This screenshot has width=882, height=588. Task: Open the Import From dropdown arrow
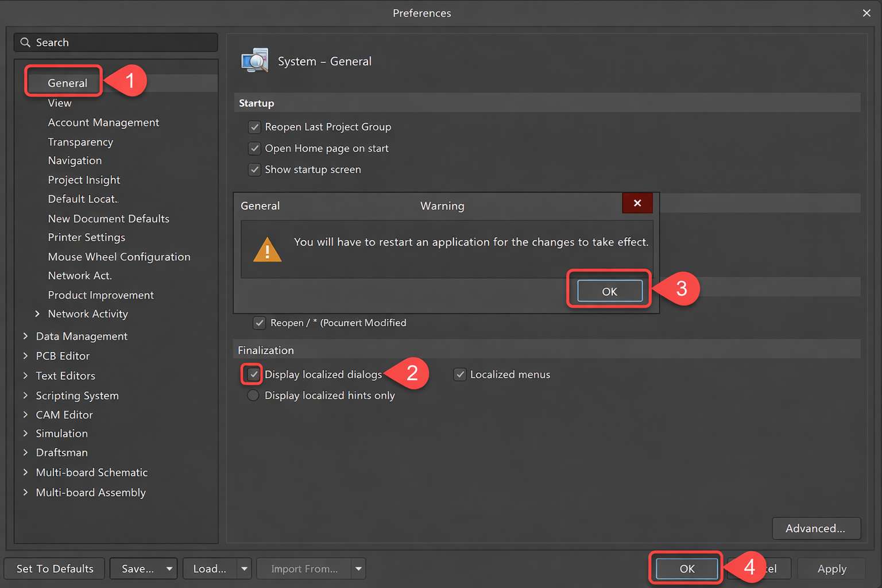click(x=358, y=569)
